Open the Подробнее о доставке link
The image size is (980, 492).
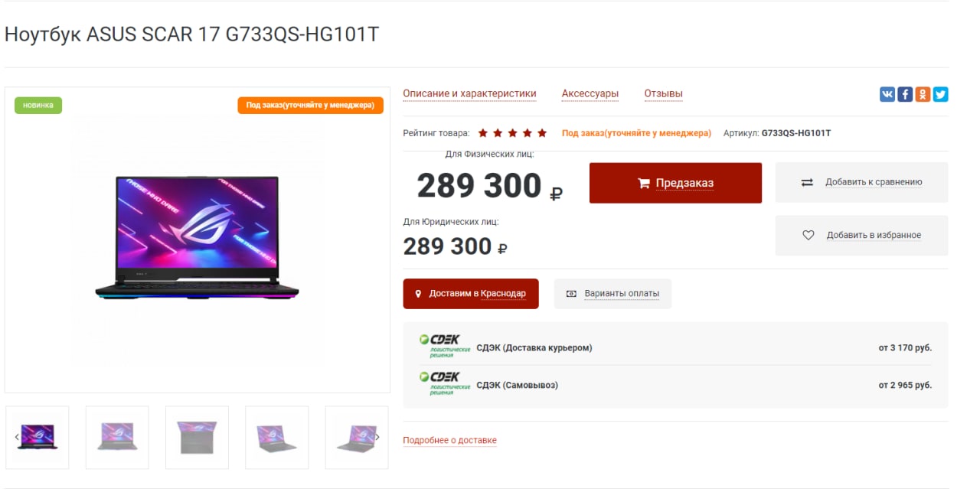449,441
